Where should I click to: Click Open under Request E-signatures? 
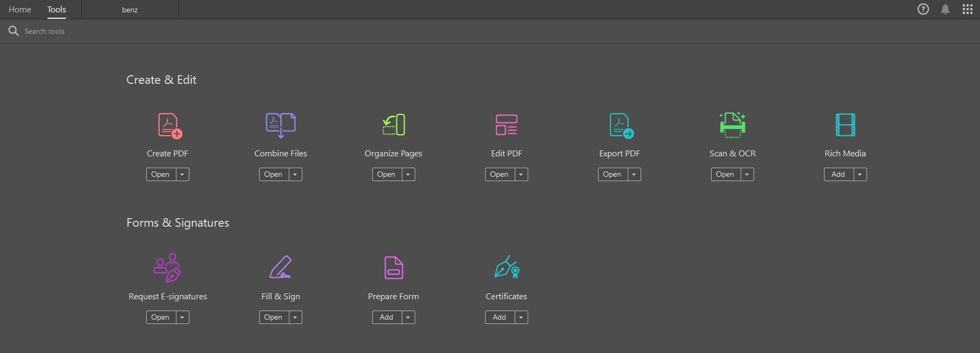coord(161,317)
